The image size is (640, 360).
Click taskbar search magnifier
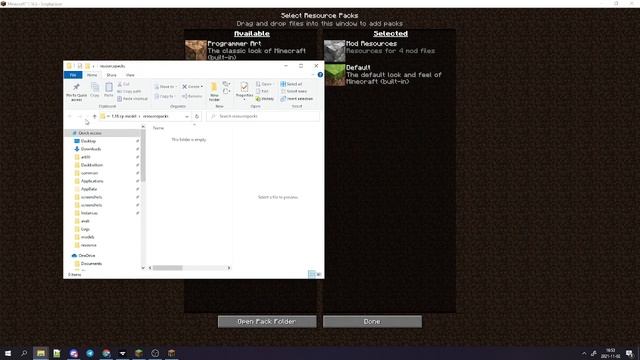click(x=24, y=353)
